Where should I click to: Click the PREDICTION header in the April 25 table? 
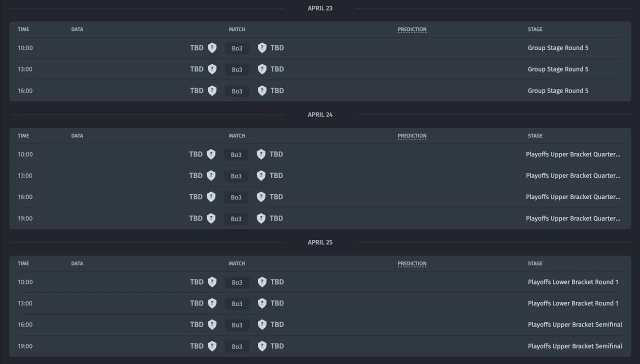pos(412,263)
